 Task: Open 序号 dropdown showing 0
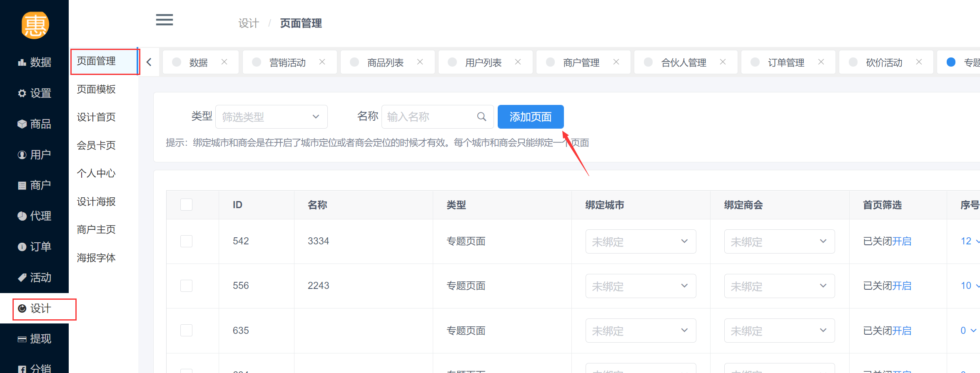click(x=969, y=331)
